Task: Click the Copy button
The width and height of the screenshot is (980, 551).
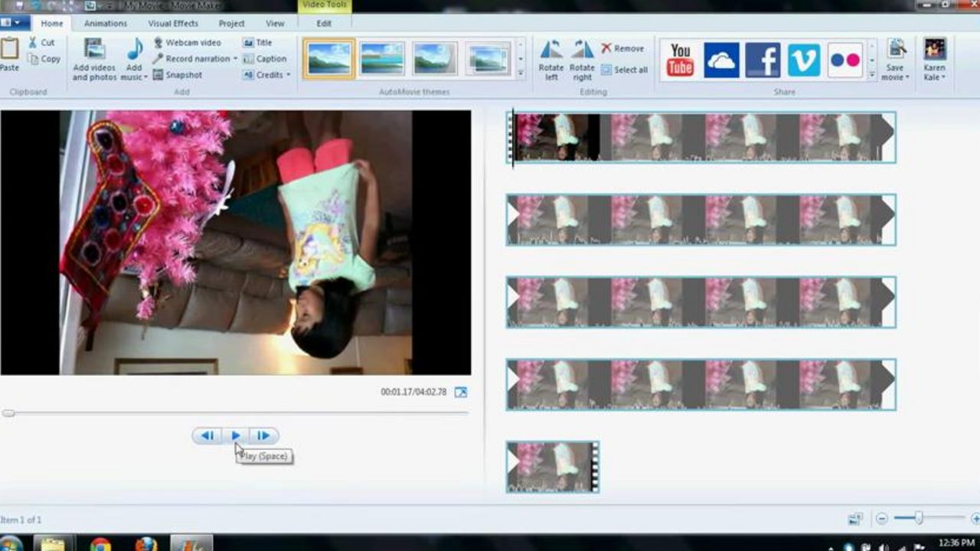Action: coord(44,59)
